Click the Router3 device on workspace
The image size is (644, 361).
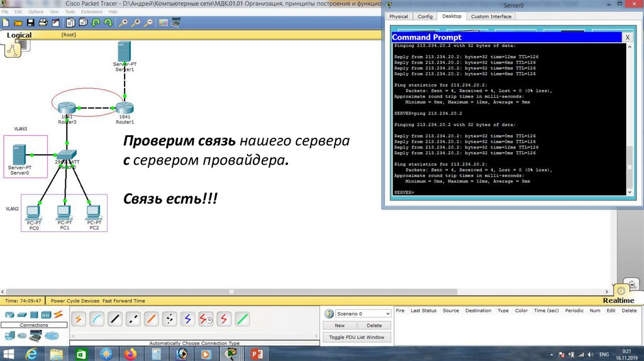67,108
